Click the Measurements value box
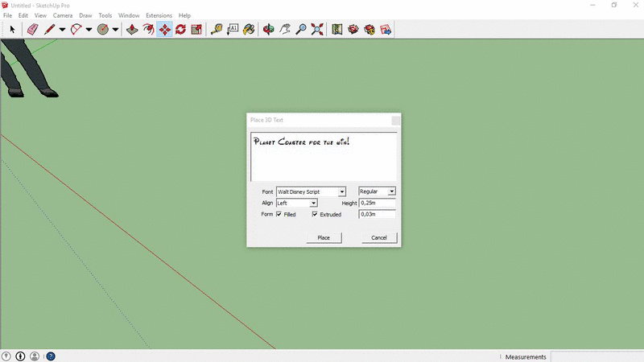 click(597, 356)
